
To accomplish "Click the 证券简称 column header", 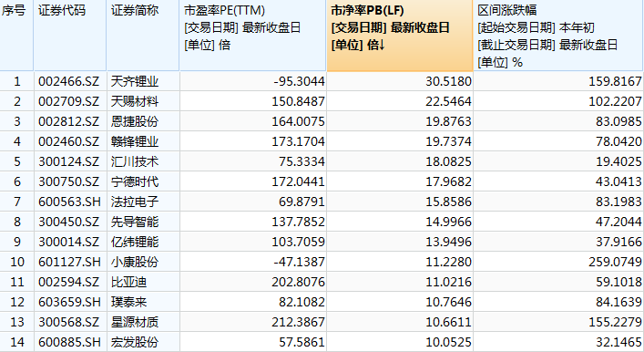I will [143, 36].
